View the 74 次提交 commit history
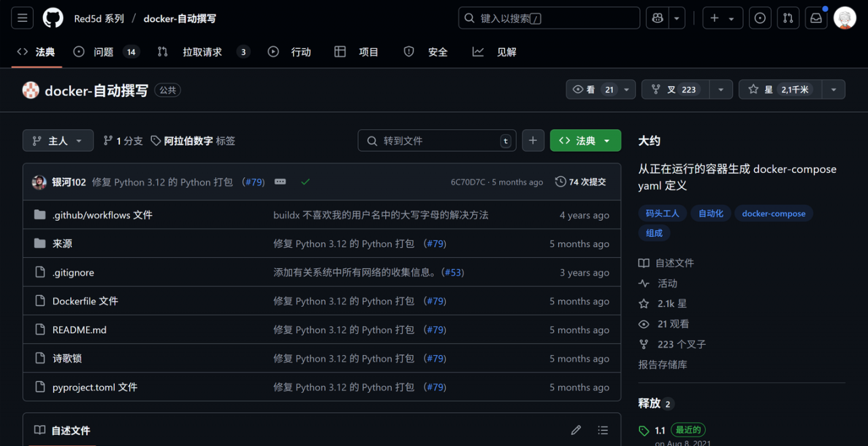Viewport: 868px width, 446px height. tap(580, 182)
